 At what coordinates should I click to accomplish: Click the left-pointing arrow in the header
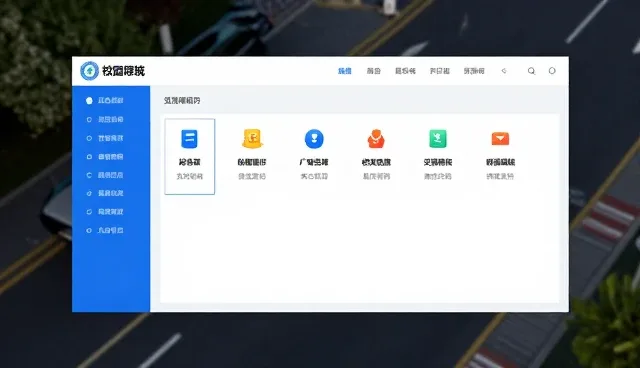[x=504, y=71]
